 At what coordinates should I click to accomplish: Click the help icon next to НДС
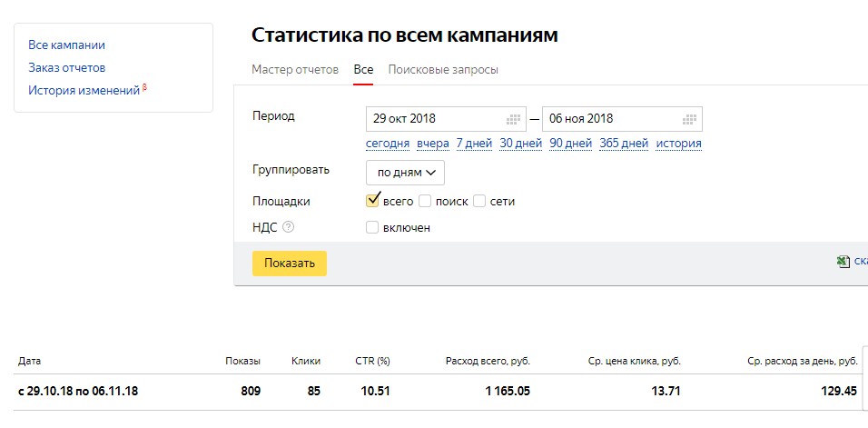coord(289,228)
